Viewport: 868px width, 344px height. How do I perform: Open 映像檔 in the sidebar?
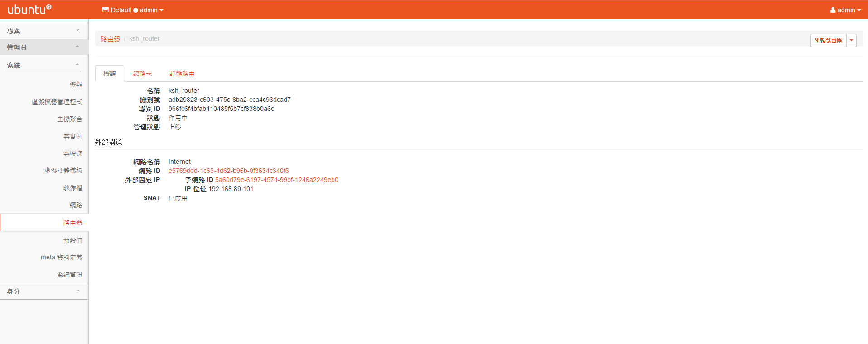point(73,188)
